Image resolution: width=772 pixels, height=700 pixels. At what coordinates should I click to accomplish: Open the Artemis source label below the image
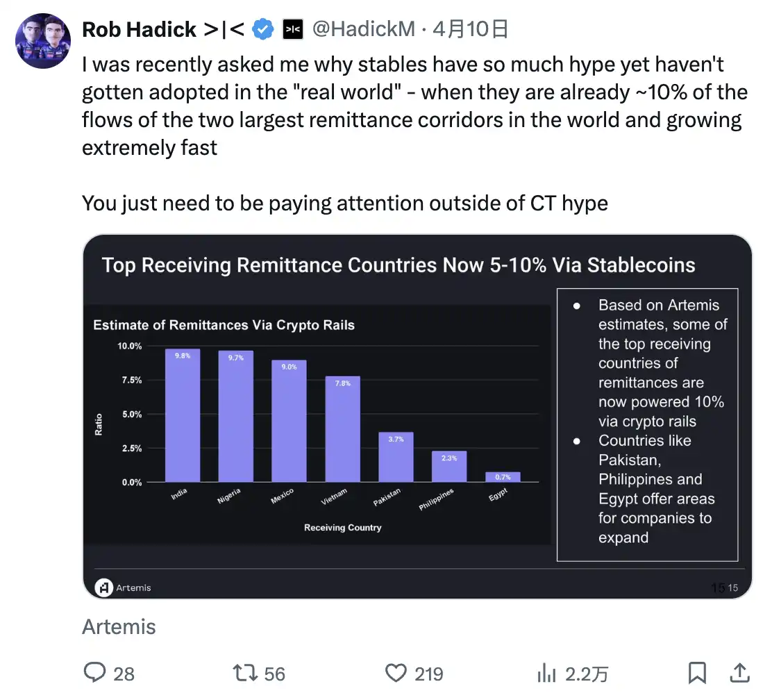click(119, 627)
